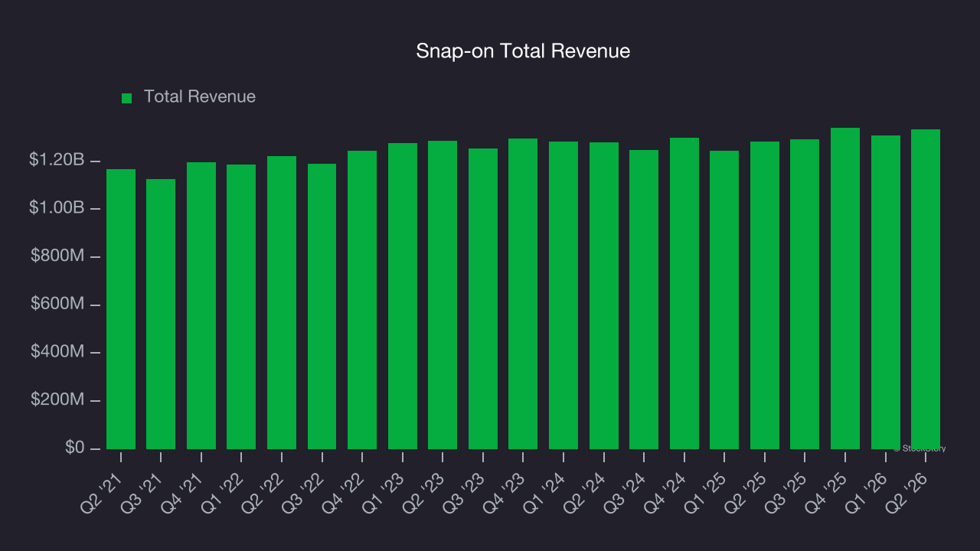Click the Q2 '24 revenue bar
The height and width of the screenshot is (551, 980).
point(604,295)
